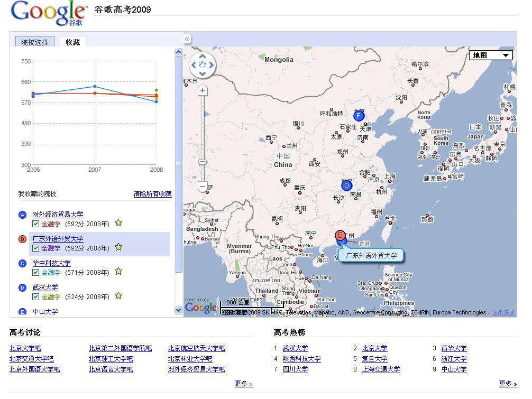Click the 更多 link under 高考讨论
This screenshot has height=399, width=532.
(x=243, y=384)
